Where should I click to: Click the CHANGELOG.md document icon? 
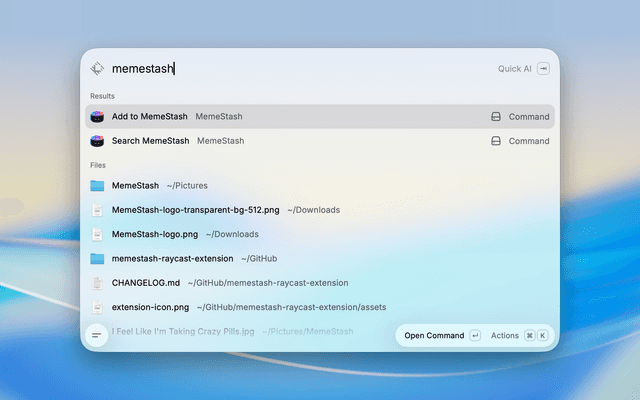click(x=97, y=283)
